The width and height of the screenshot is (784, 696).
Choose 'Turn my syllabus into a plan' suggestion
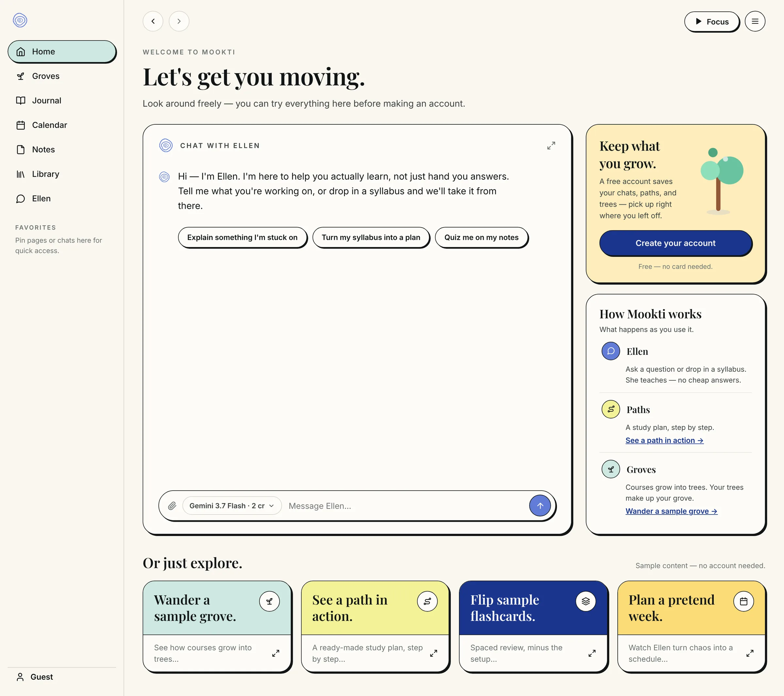[371, 237]
